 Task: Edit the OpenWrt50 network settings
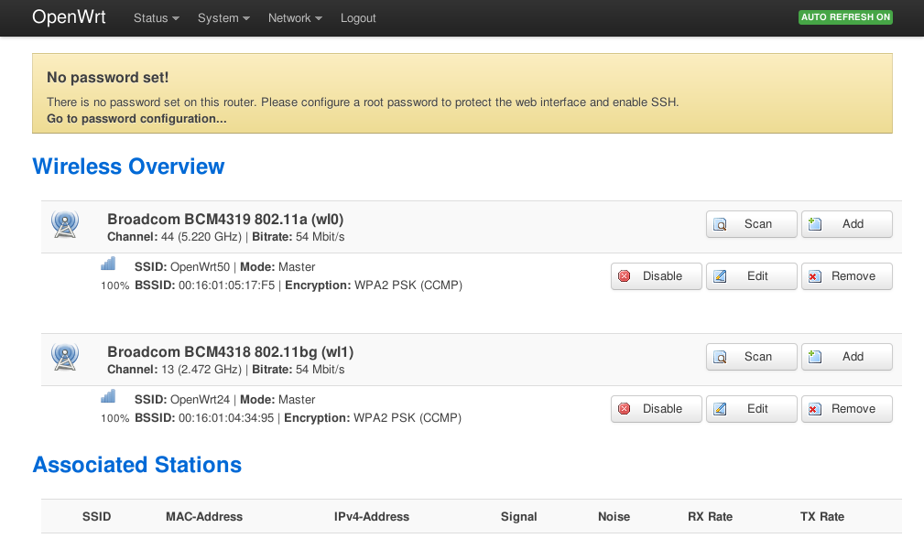point(751,276)
